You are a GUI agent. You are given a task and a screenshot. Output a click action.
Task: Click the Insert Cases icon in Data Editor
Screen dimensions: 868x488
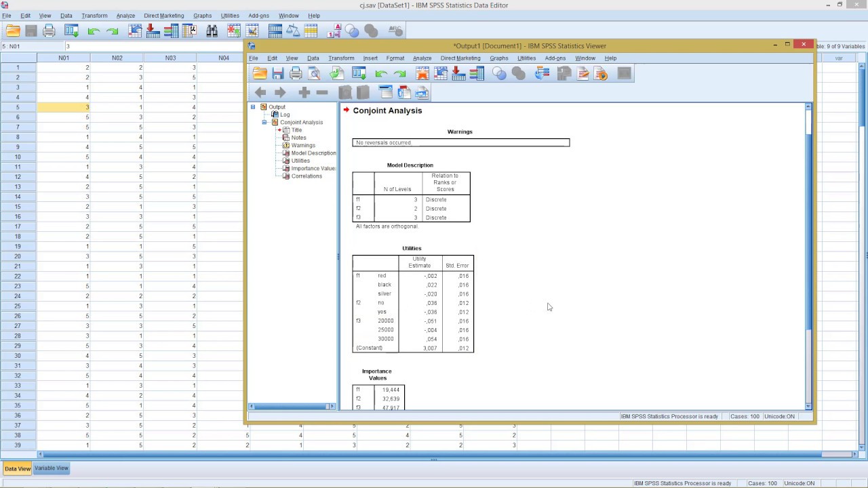[234, 30]
